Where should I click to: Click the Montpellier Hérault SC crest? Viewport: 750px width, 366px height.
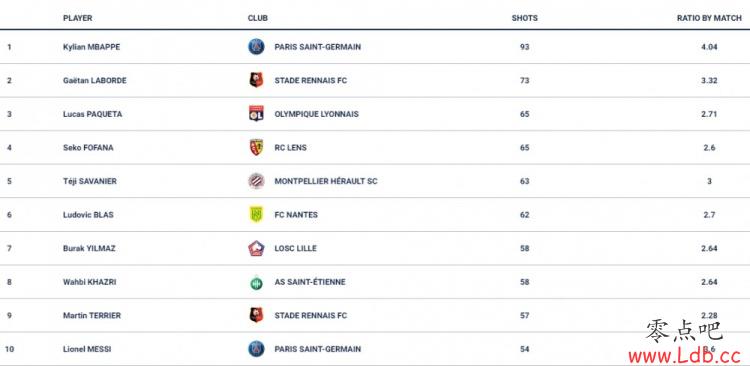click(x=256, y=181)
